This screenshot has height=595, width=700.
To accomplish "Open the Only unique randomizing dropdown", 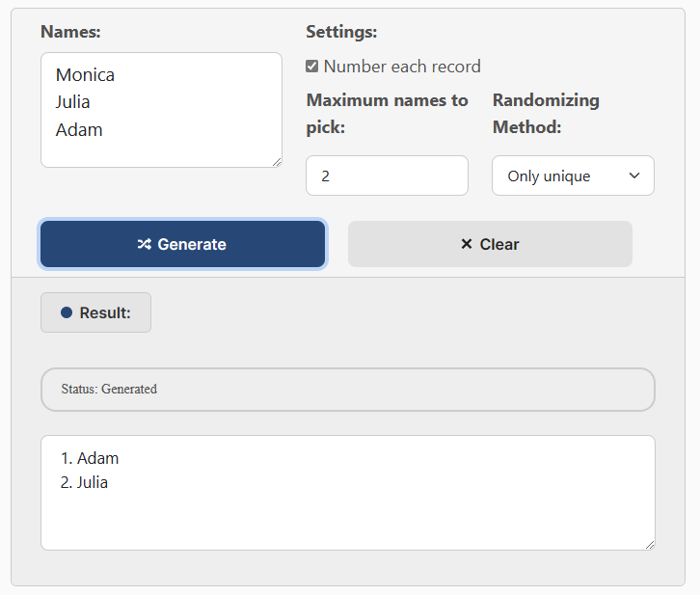I will [x=574, y=176].
